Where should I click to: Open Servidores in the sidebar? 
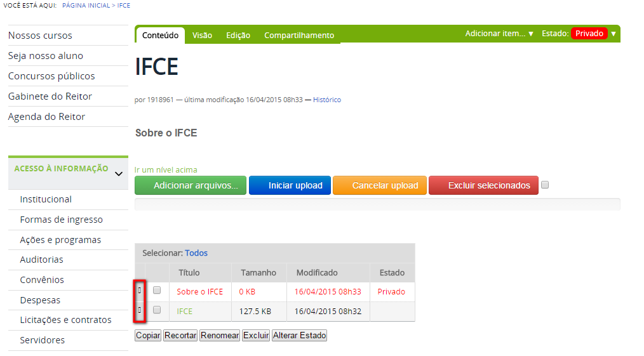pos(43,340)
